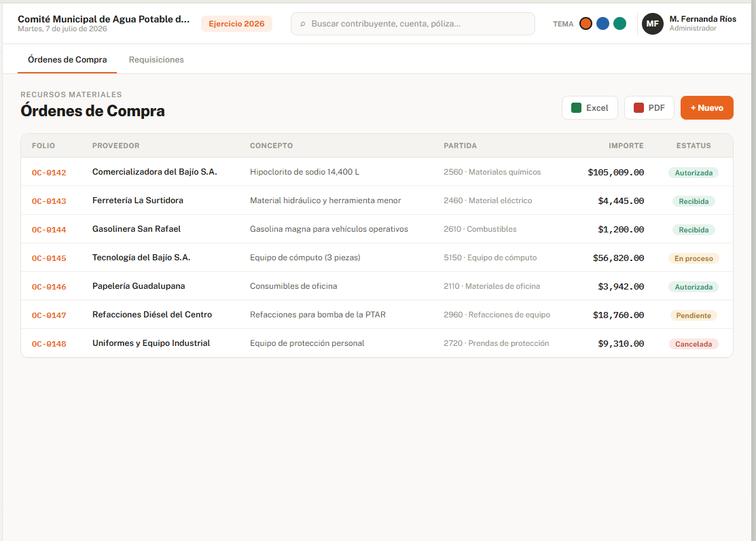Switch to Órdenes de Compra tab
The image size is (756, 541).
(67, 60)
